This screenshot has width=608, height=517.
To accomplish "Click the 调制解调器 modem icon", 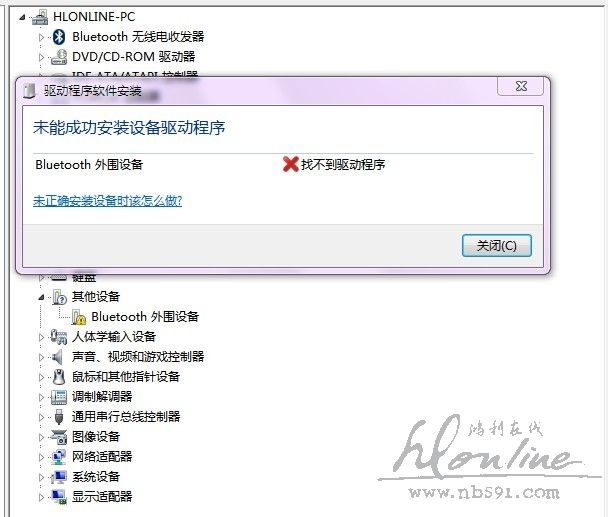I will [x=59, y=397].
